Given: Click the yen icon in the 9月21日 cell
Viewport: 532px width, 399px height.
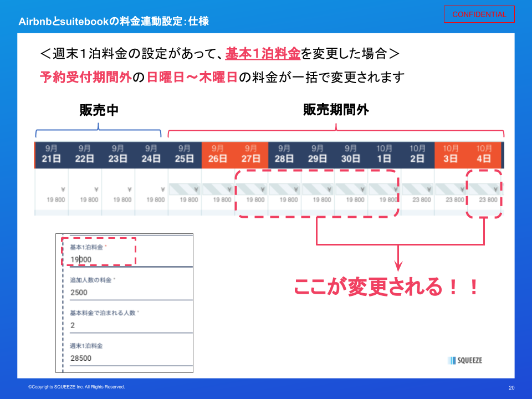Looking at the screenshot, I should click(63, 190).
